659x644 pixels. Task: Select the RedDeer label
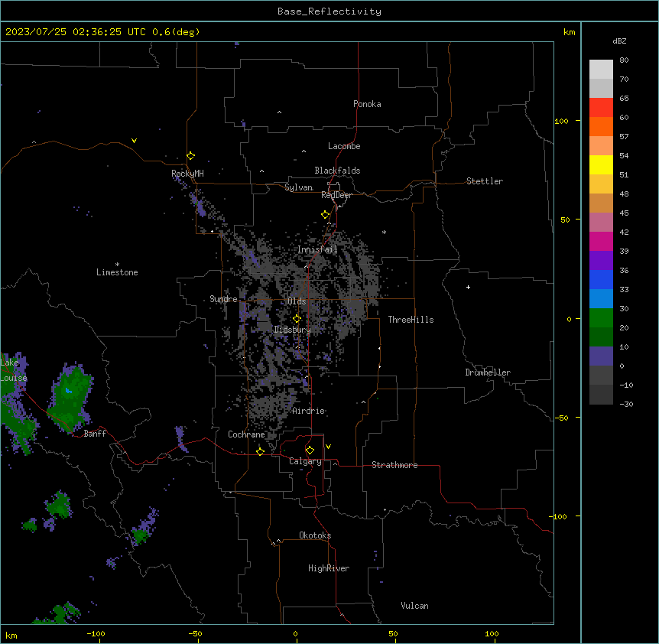336,195
